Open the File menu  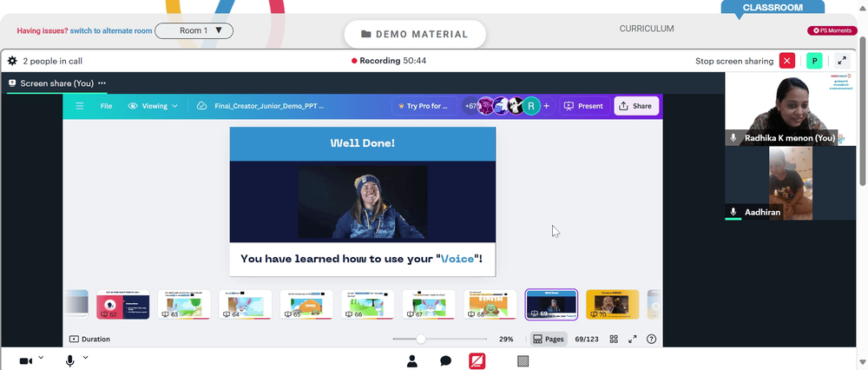click(106, 106)
